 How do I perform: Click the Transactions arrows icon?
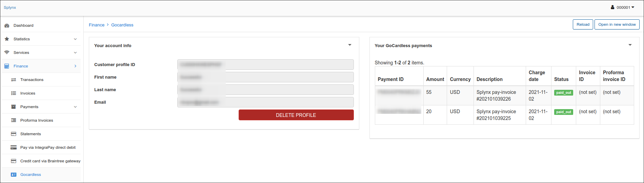click(14, 80)
